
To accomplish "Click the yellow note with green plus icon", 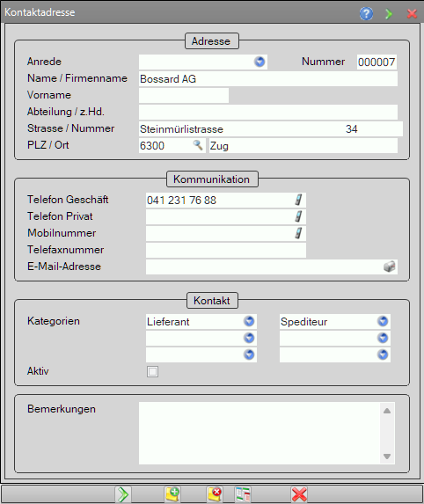I will point(172,494).
